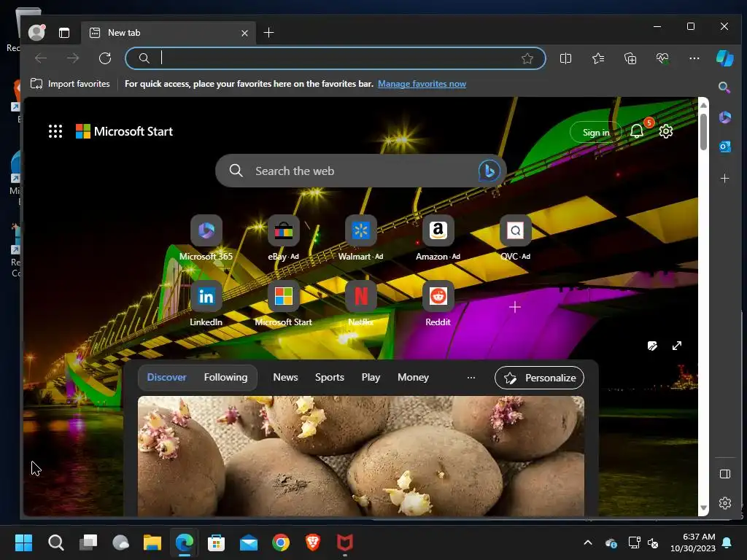Expand the background to full view

click(676, 346)
